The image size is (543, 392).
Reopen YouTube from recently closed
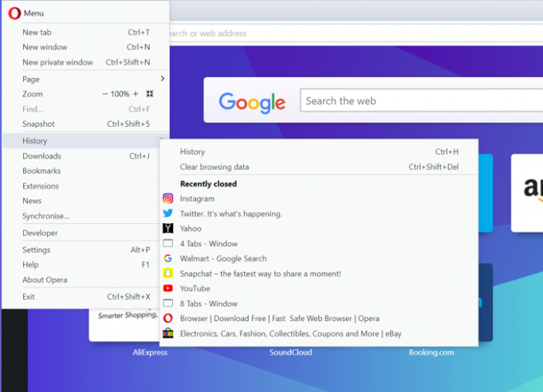195,288
